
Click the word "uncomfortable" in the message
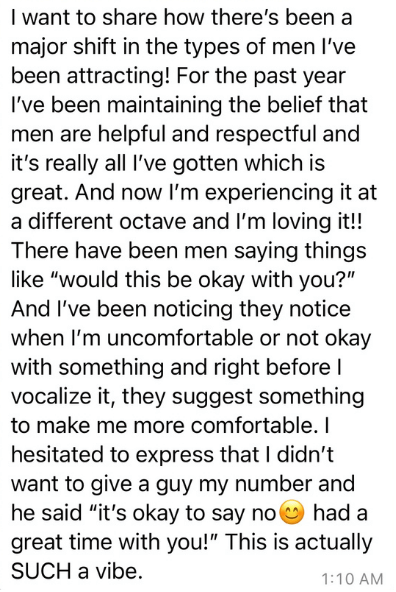pos(179,338)
